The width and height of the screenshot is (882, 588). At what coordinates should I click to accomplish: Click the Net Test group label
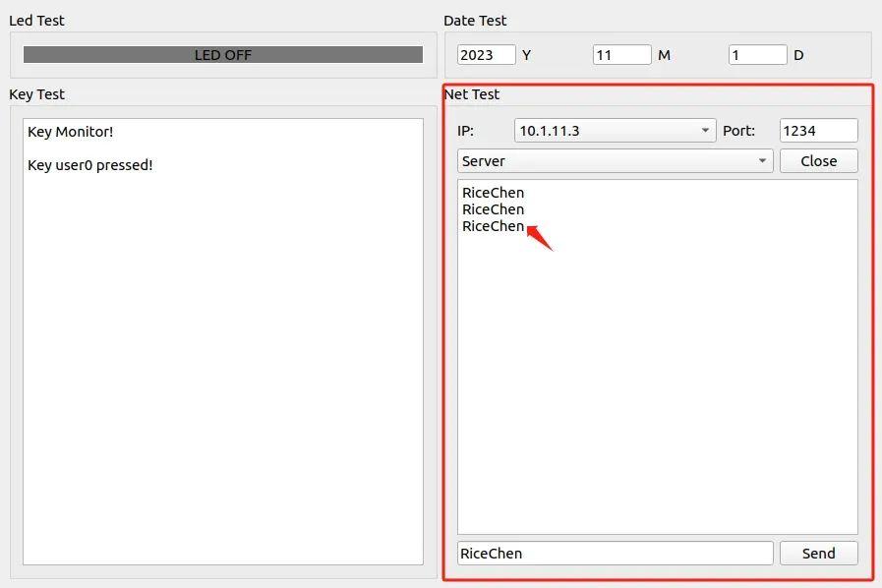(471, 94)
